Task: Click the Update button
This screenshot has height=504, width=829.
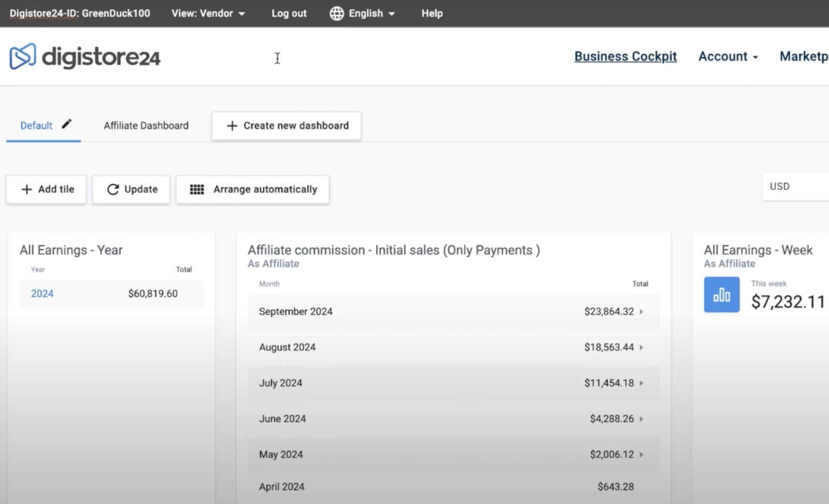Action: [x=132, y=190]
